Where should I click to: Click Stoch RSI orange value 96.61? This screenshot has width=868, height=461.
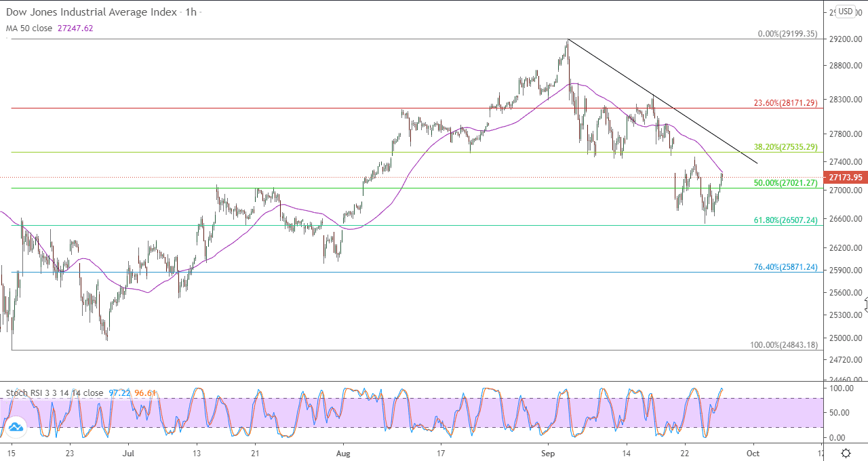[144, 393]
